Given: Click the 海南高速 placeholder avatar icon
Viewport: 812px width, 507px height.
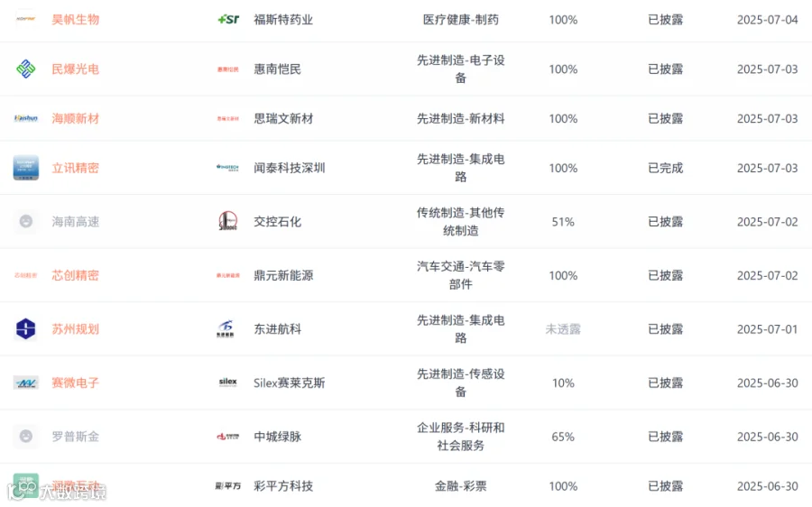Looking at the screenshot, I should click(26, 222).
